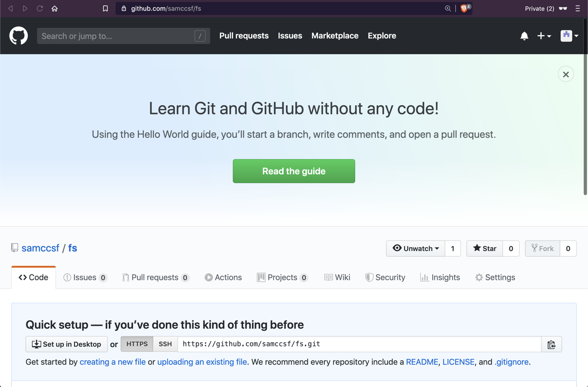Click the clone URL text field

pyautogui.click(x=359, y=344)
